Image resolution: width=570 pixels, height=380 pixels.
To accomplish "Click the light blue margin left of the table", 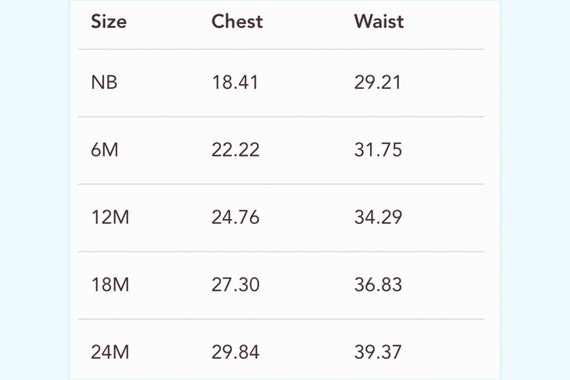I will pos(34,190).
